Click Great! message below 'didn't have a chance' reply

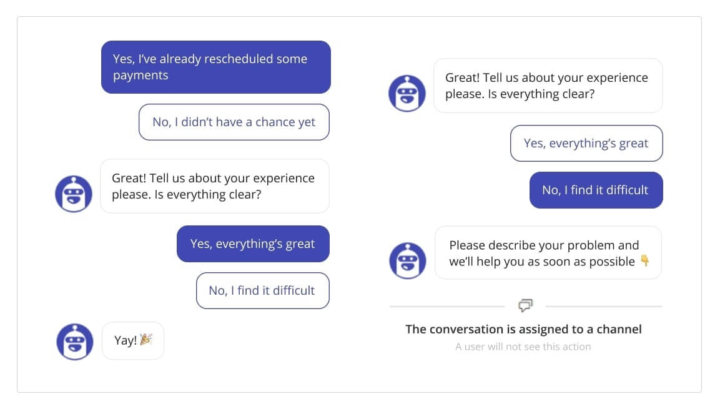(214, 186)
